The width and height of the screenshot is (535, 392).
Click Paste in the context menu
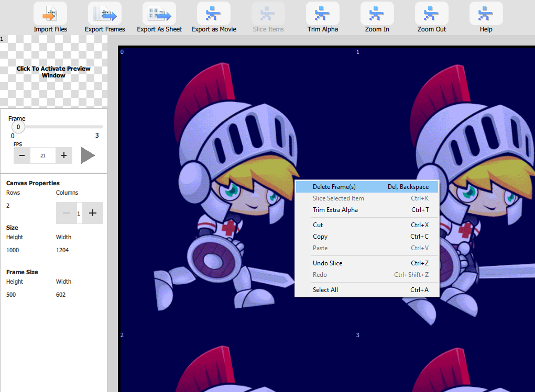point(367,248)
